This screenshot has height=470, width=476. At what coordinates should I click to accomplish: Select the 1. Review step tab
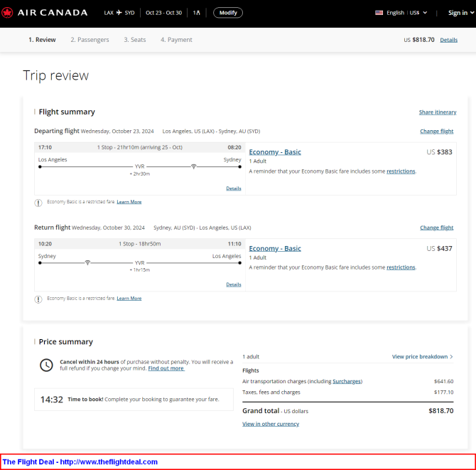click(42, 40)
